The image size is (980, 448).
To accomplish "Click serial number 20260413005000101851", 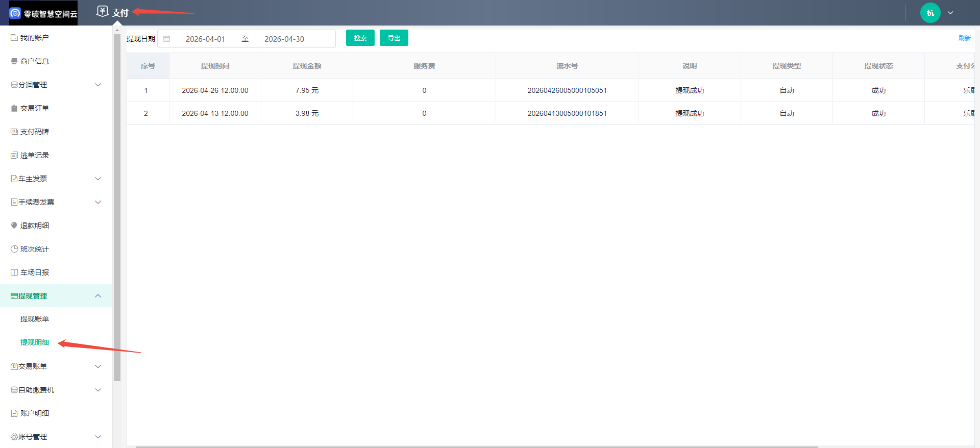I will [567, 113].
